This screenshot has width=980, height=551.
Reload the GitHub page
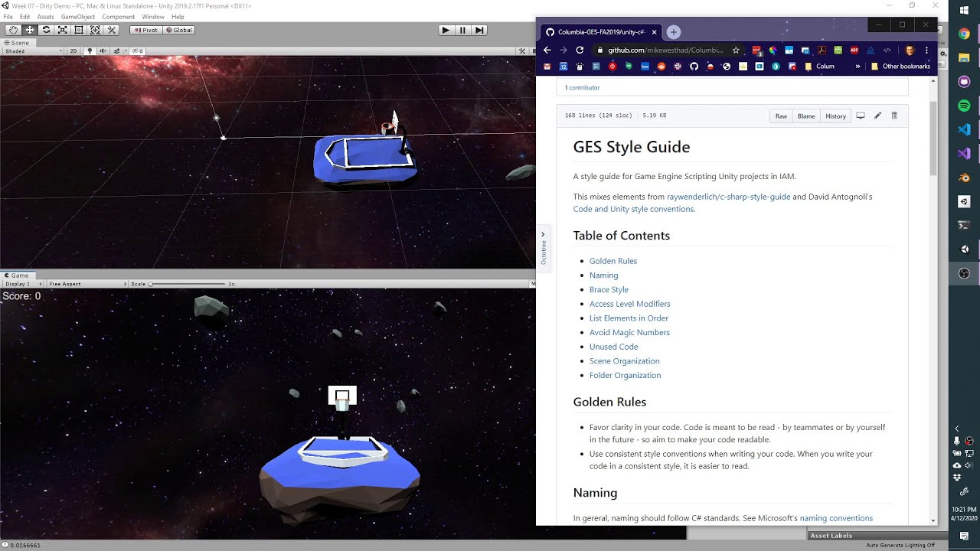[580, 50]
